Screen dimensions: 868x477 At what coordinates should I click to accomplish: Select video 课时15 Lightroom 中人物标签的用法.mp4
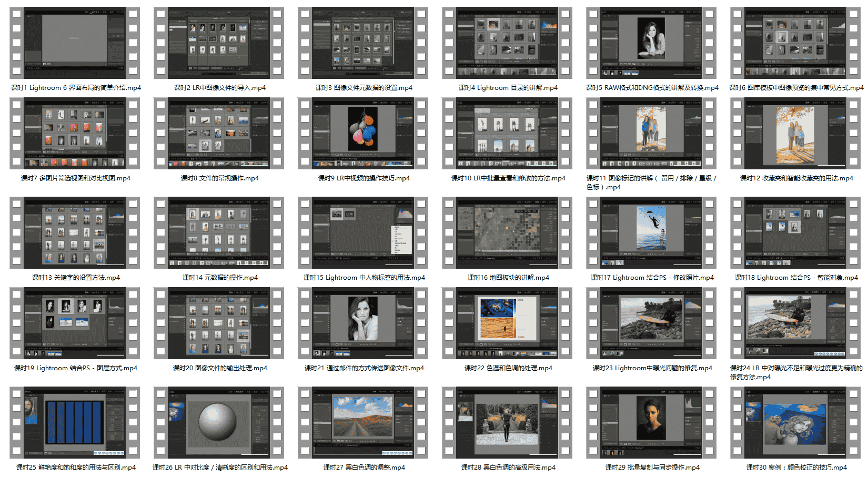(x=363, y=232)
